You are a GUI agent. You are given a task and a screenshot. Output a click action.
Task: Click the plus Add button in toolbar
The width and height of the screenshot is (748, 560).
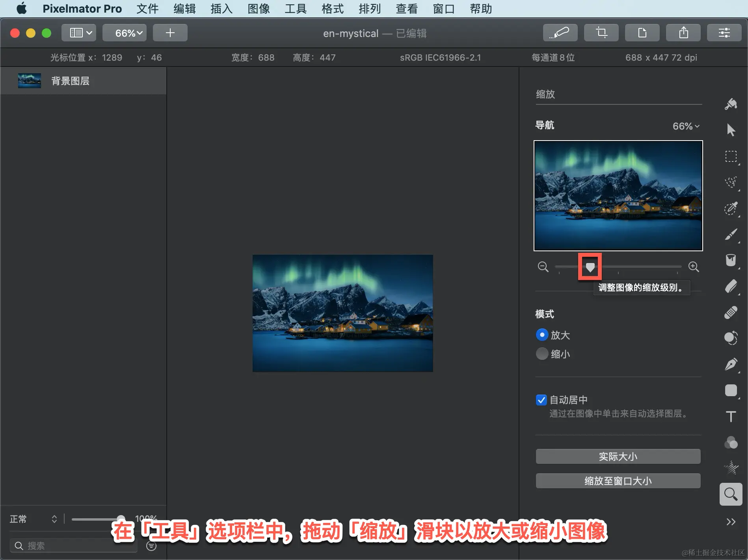click(170, 33)
